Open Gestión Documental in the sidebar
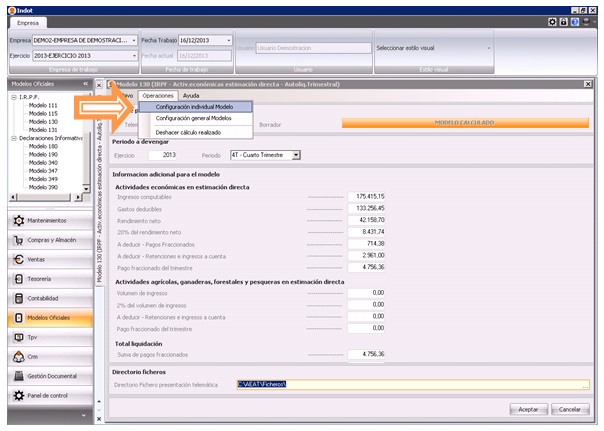Image resolution: width=604 pixels, height=431 pixels. click(52, 375)
